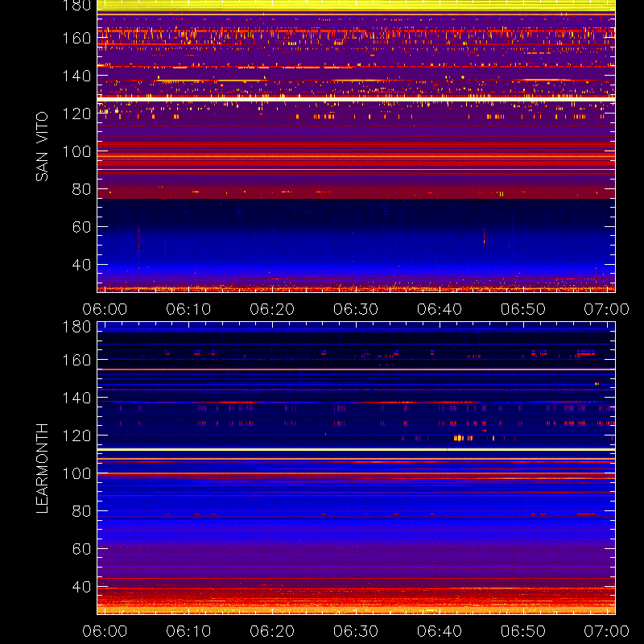
Task: Select the 140 tick label on San Vito axis
Action: pyautogui.click(x=76, y=76)
